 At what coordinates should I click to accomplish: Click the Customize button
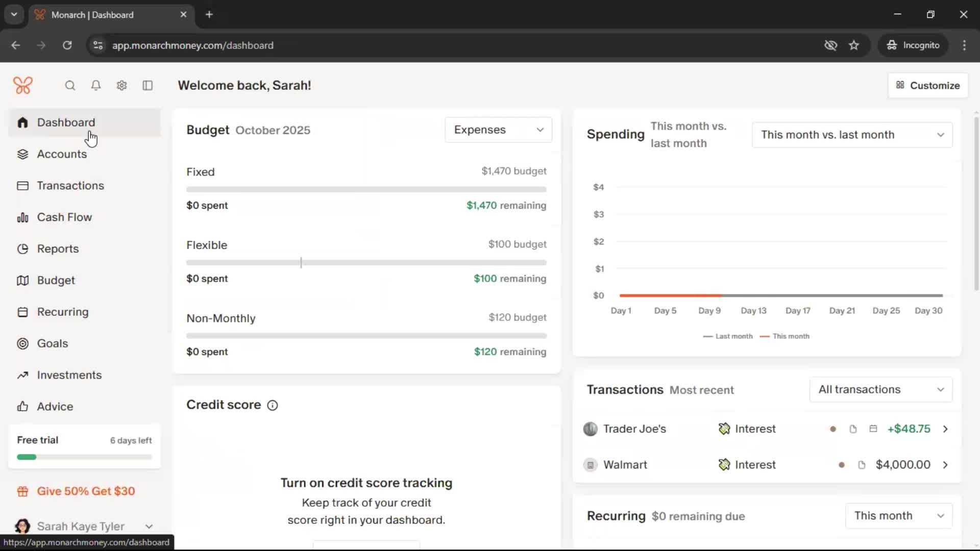click(927, 86)
